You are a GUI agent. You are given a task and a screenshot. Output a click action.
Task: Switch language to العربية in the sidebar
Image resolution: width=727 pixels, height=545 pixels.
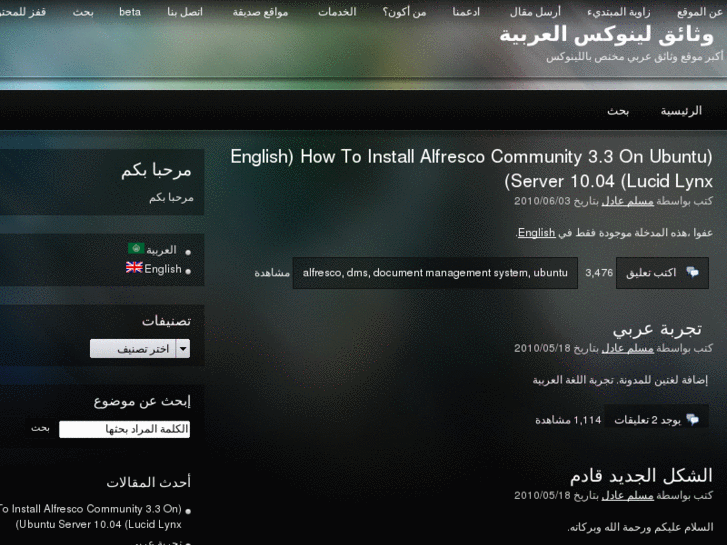[x=161, y=250]
